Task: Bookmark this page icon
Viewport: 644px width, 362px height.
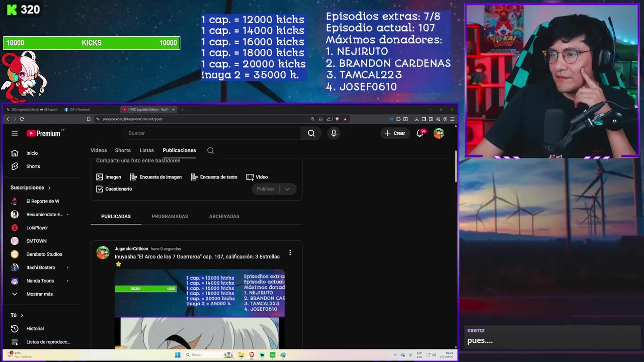Action: tap(89, 119)
